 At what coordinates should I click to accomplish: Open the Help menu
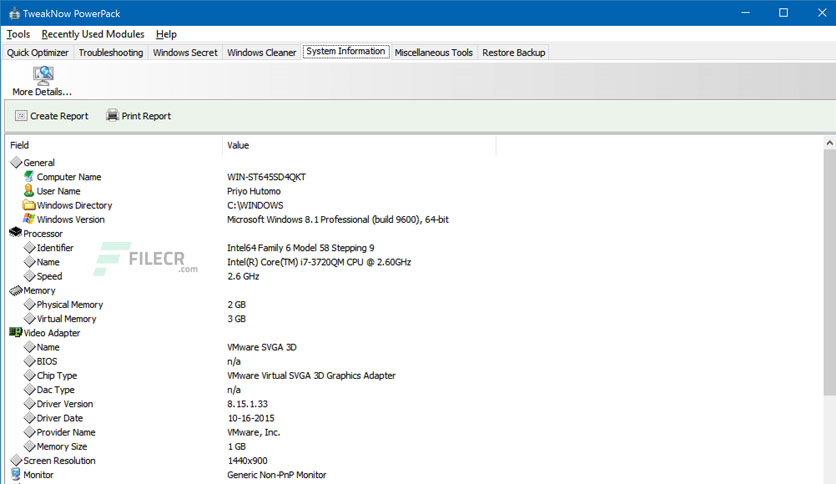166,34
